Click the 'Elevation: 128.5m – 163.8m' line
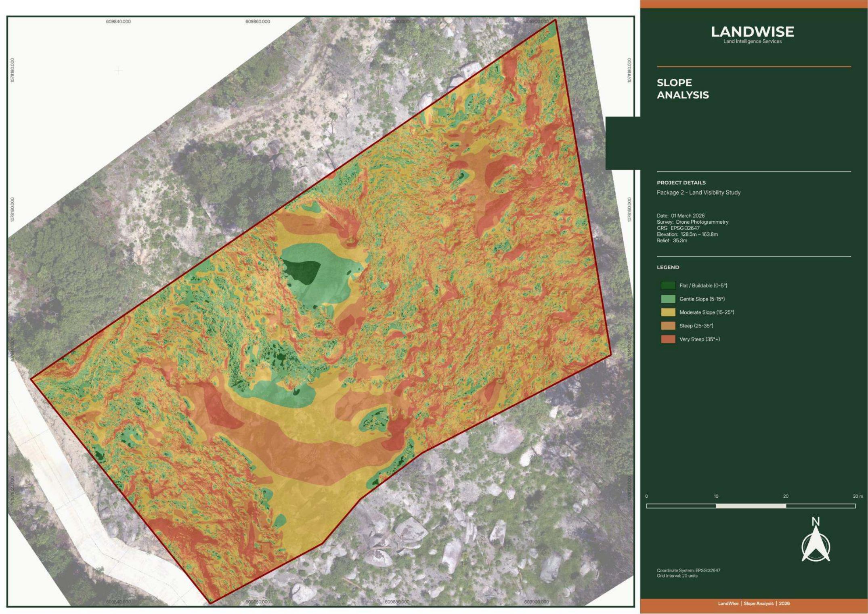The image size is (868, 614). 687,234
